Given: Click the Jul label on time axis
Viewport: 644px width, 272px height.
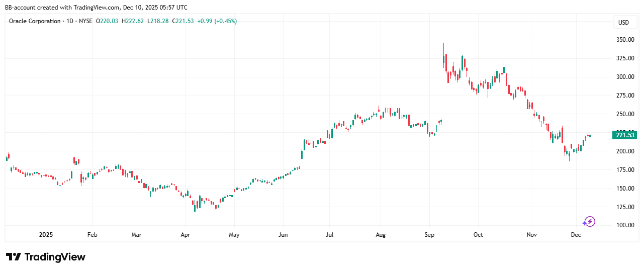Looking at the screenshot, I should pos(329,235).
